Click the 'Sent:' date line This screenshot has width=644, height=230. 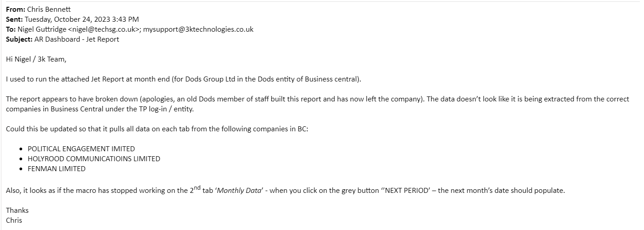[x=72, y=19]
